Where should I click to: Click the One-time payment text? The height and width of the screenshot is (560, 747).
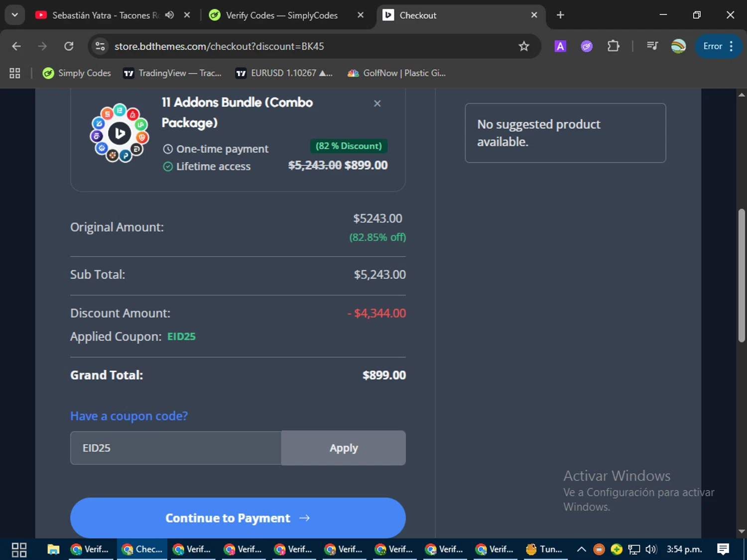pyautogui.click(x=222, y=149)
